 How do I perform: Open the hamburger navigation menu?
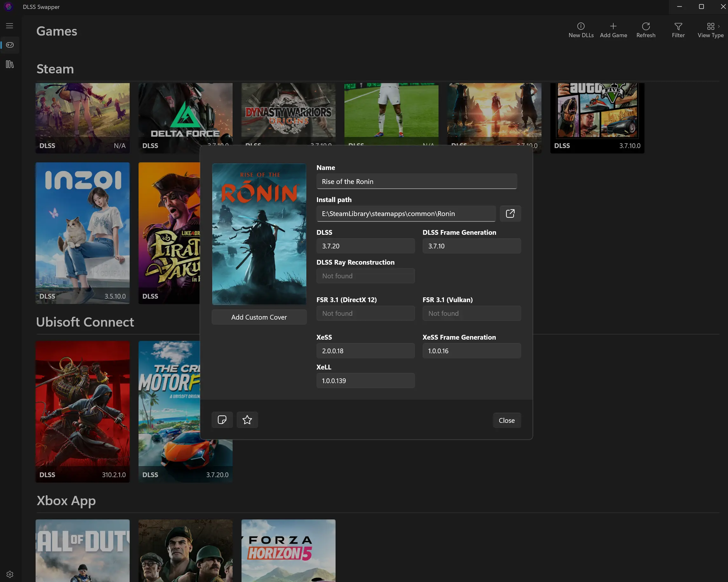pos(10,26)
